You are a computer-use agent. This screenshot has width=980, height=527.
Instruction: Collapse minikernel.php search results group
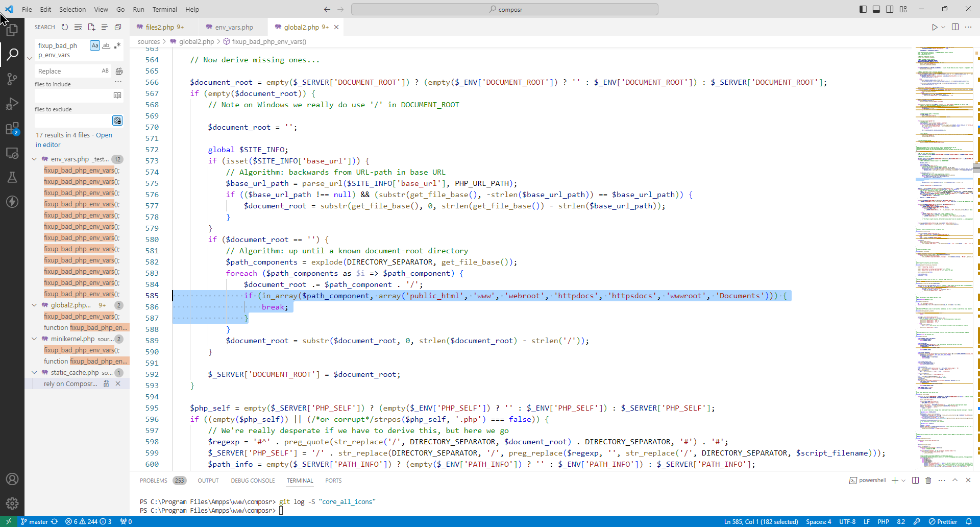coord(34,339)
